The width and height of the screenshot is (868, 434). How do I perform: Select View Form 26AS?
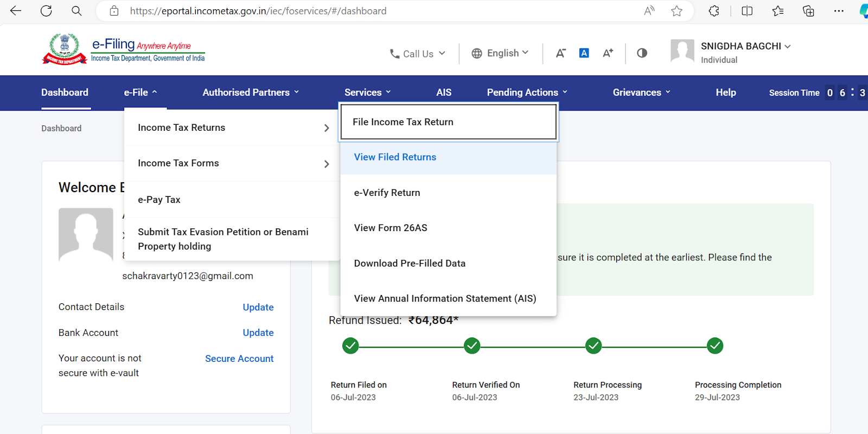[x=449, y=228]
